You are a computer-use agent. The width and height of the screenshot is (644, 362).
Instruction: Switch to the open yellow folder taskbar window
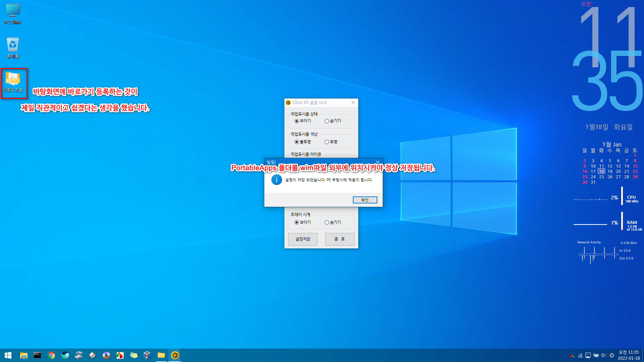click(161, 355)
